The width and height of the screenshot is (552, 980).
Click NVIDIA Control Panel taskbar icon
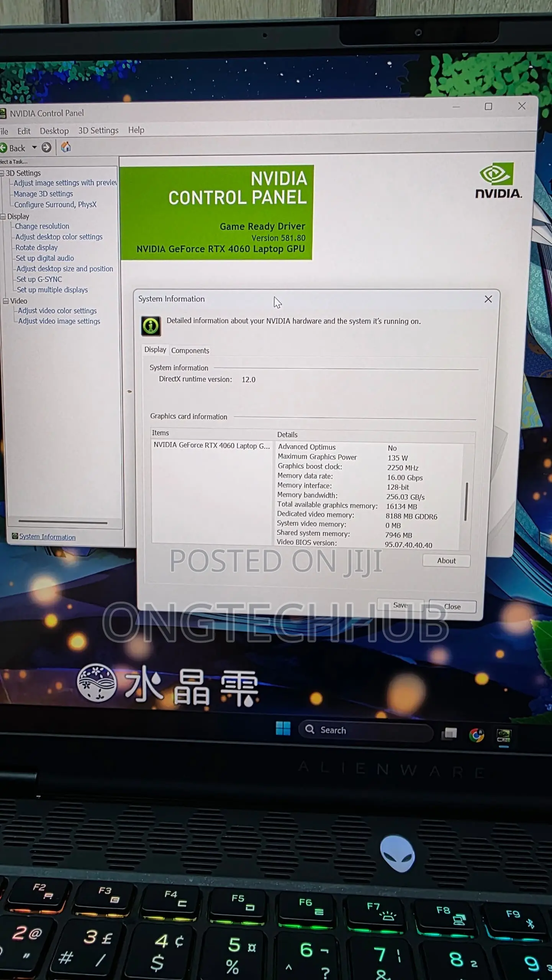click(503, 736)
